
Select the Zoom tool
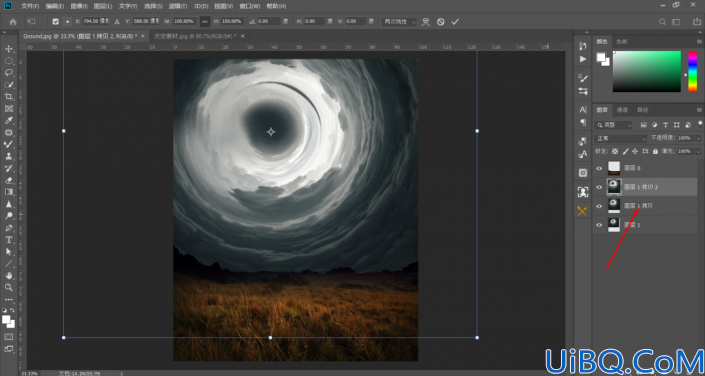click(x=9, y=287)
